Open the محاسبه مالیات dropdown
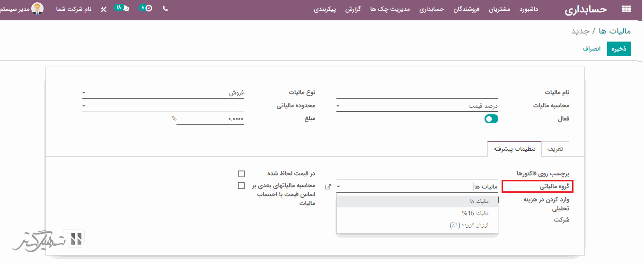The width and height of the screenshot is (644, 265). tap(417, 106)
